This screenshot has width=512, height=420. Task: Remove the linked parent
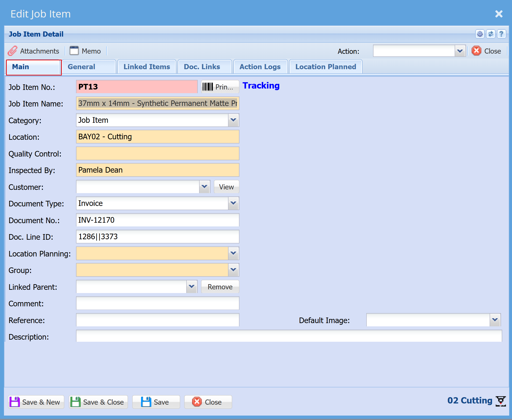pyautogui.click(x=220, y=287)
